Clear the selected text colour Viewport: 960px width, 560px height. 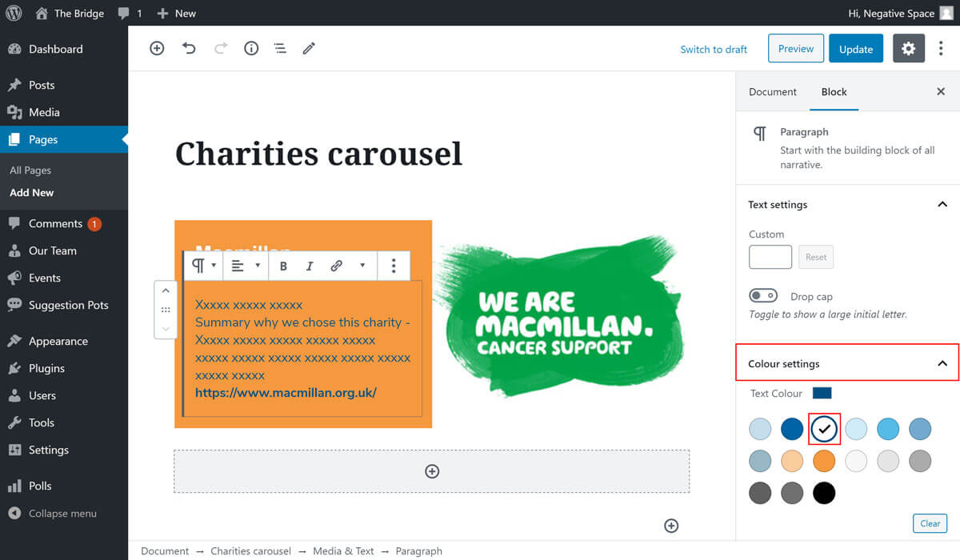coord(930,523)
